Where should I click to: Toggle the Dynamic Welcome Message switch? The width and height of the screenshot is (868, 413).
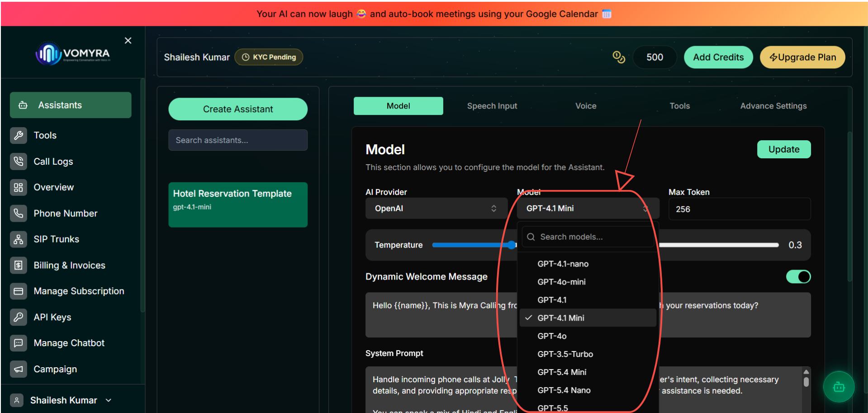point(798,276)
